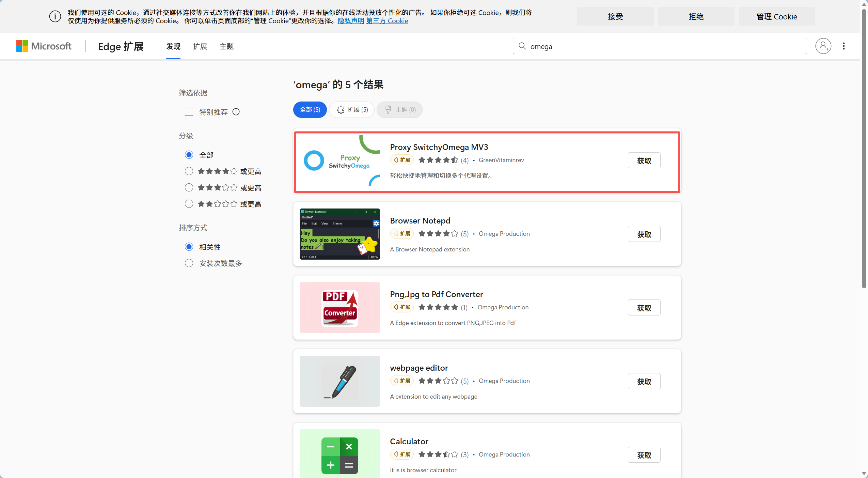Viewport: 868px width, 478px height.
Task: Click the 'omega' 的 5 个结果 heading
Action: click(338, 84)
